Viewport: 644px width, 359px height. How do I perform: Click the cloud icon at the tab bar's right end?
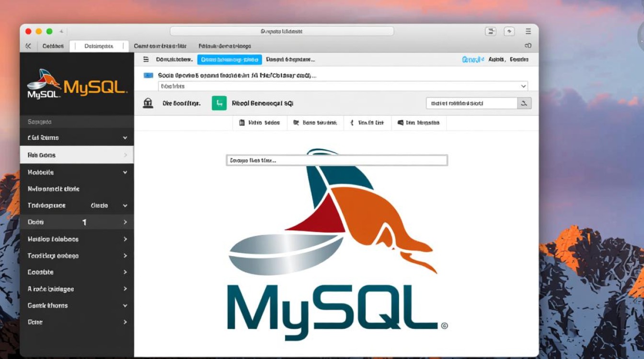coord(528,45)
